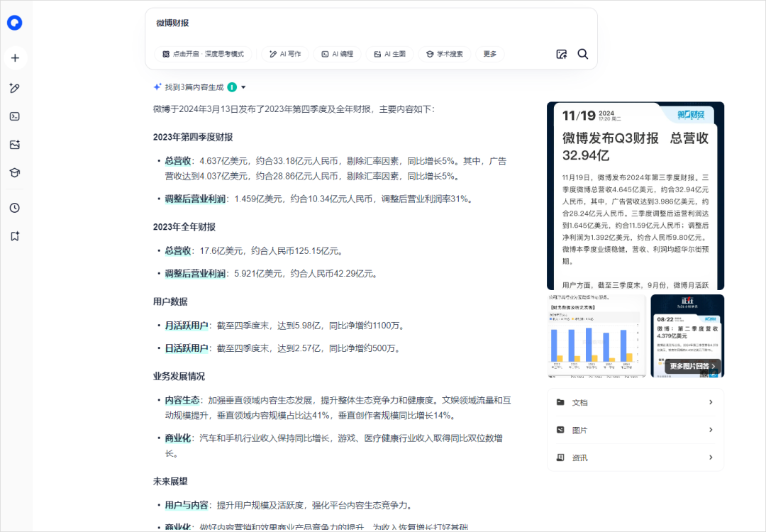
Task: Click the image upload icon in search box
Action: click(x=562, y=54)
